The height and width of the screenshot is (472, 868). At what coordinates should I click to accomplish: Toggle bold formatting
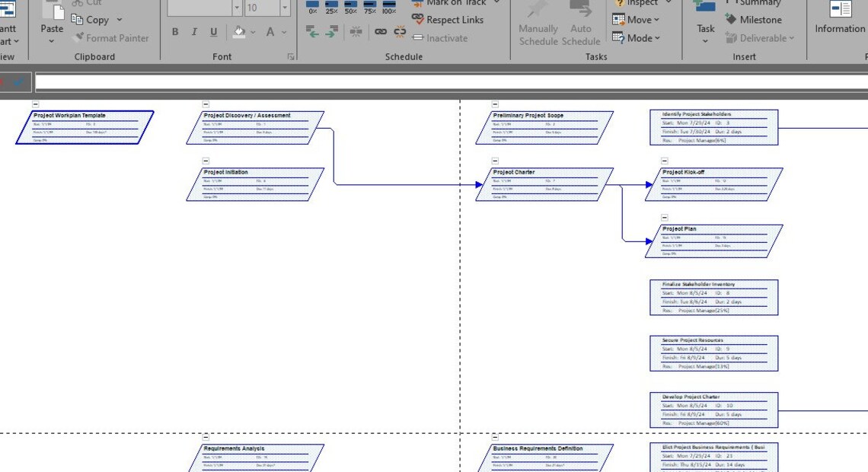point(175,31)
